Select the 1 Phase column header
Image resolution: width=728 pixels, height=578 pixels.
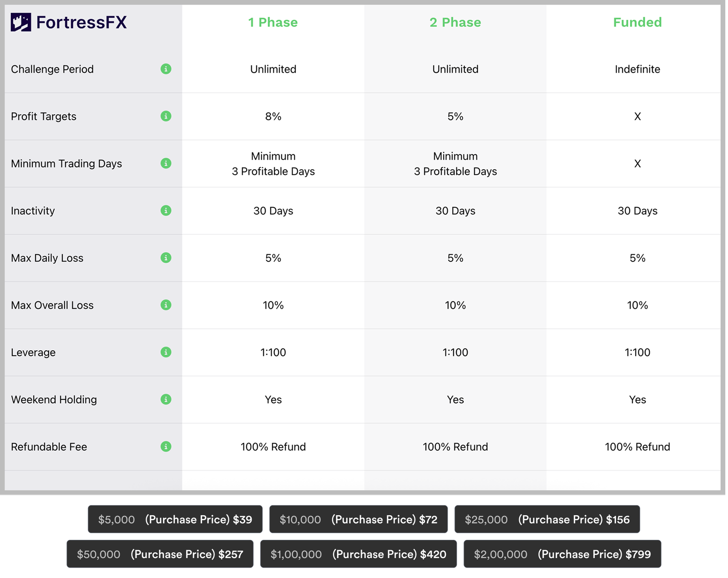pyautogui.click(x=273, y=22)
